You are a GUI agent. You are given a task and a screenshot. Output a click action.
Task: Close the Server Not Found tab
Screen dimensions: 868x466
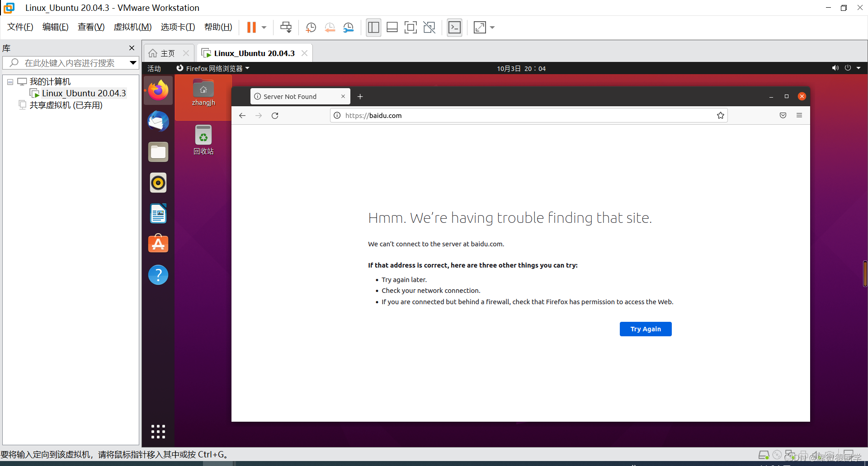[x=343, y=97]
